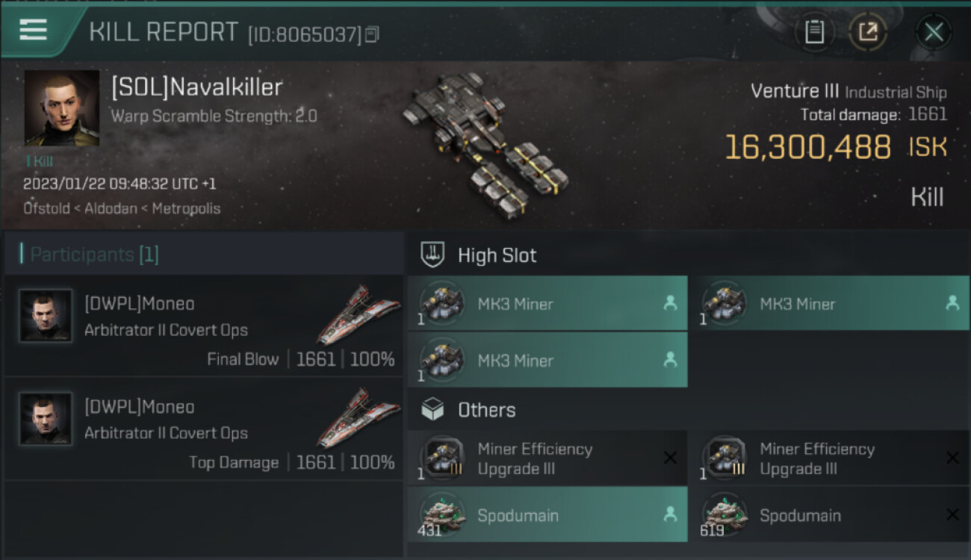971x560 pixels.
Task: Click the Others section cube icon
Action: (433, 410)
